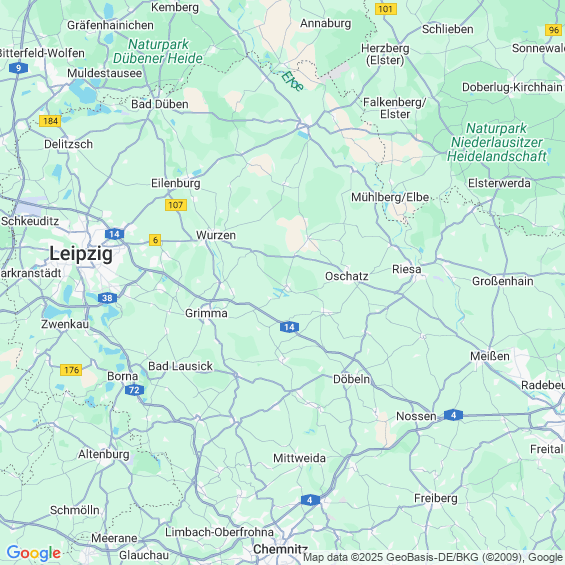Click the A4 highway shield near Nossen
Image resolution: width=565 pixels, height=565 pixels.
point(453,415)
